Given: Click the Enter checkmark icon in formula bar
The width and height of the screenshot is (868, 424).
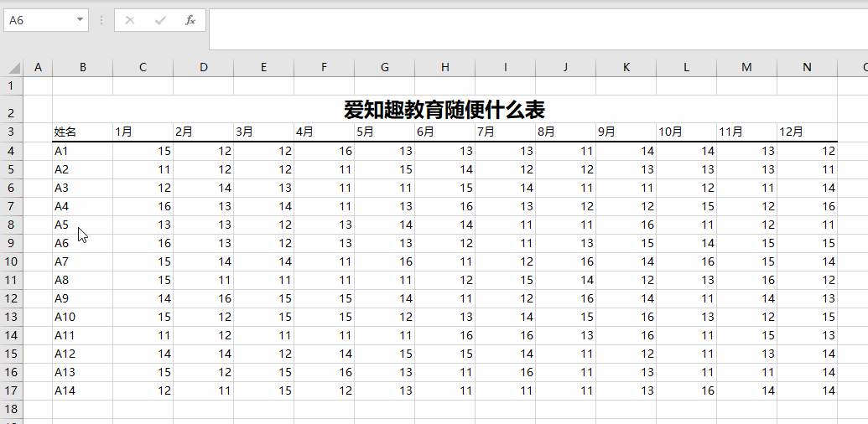Looking at the screenshot, I should (x=160, y=20).
